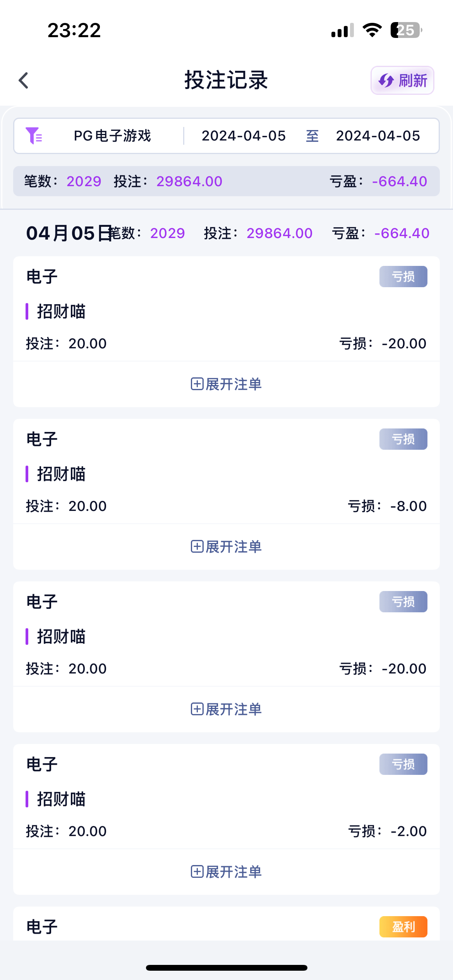This screenshot has width=453, height=980.
Task: Tap the battery indicator in status bar
Action: pyautogui.click(x=406, y=30)
